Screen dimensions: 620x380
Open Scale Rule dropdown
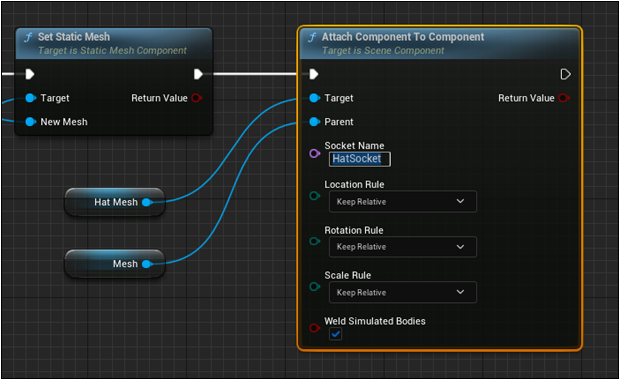pos(403,292)
